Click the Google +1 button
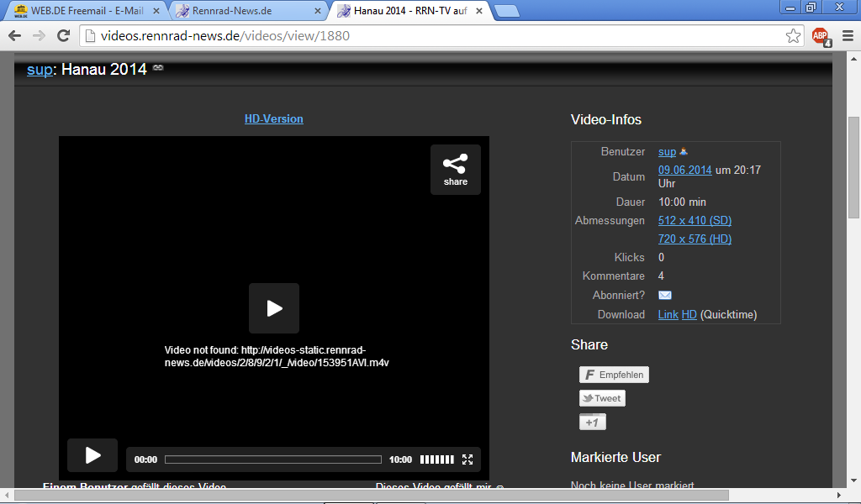 (x=592, y=422)
